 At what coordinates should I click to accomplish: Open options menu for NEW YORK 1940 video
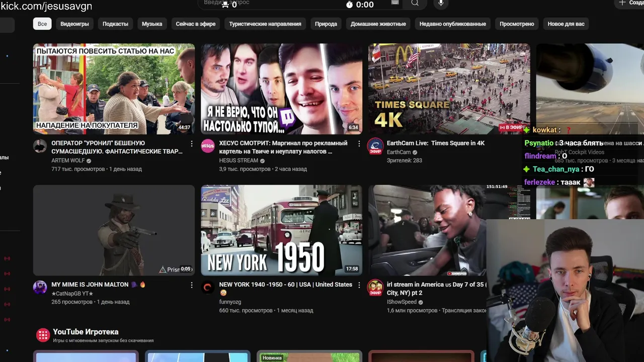click(x=359, y=285)
